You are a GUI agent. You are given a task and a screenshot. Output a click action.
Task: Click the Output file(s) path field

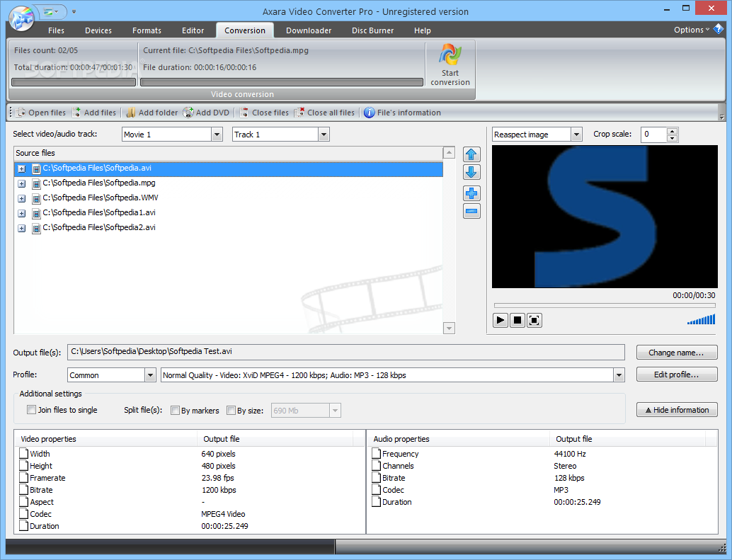click(x=346, y=352)
